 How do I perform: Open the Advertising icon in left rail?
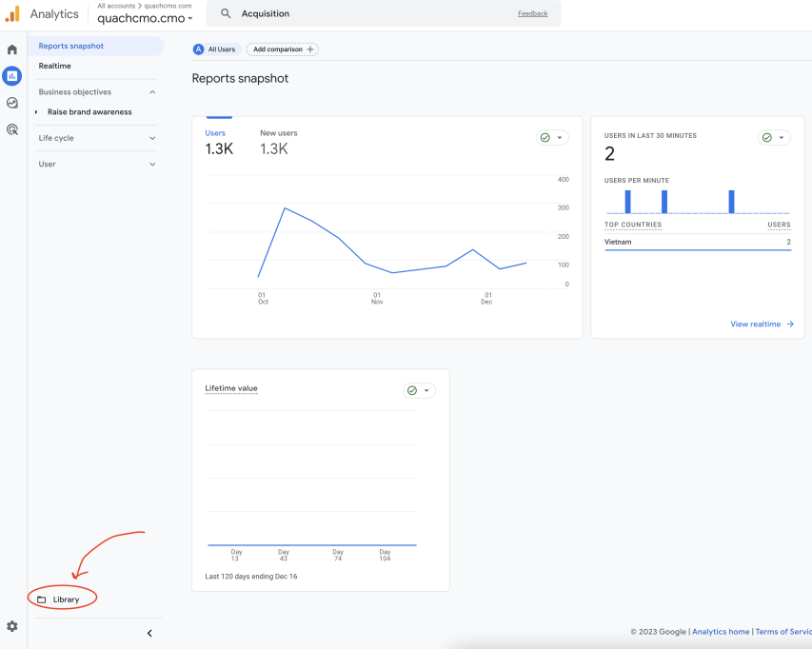pos(12,129)
